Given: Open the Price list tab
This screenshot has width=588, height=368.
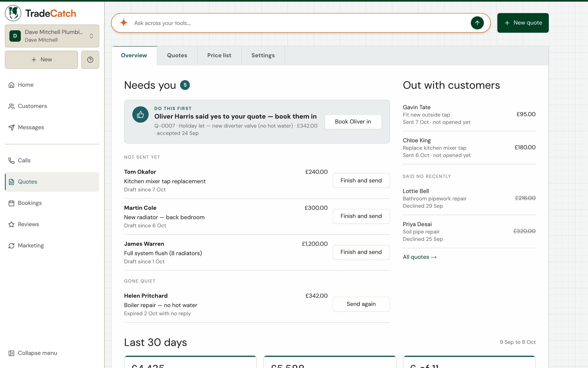Looking at the screenshot, I should [x=219, y=55].
